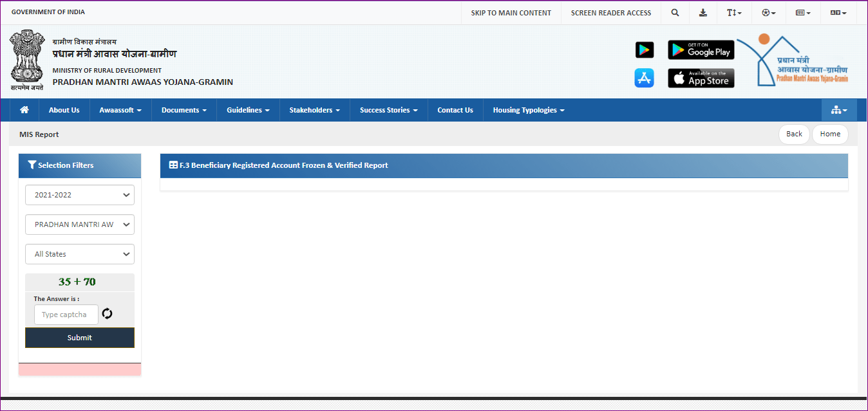868x411 pixels.
Task: Click the blue App Store square icon
Action: [645, 78]
